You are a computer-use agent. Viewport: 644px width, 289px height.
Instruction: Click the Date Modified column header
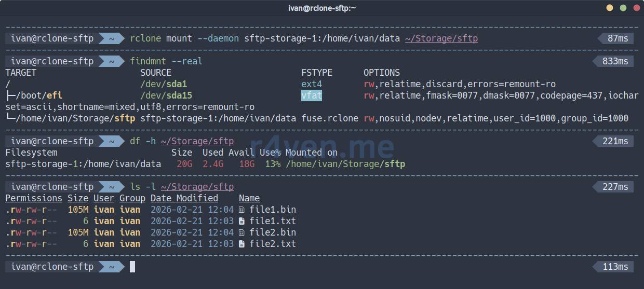point(184,198)
